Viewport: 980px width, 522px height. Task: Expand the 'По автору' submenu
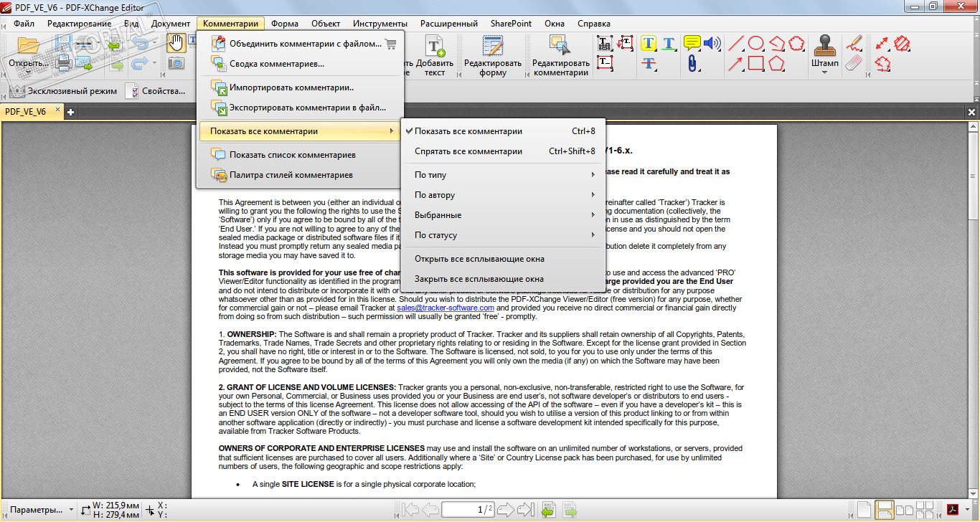(x=503, y=195)
